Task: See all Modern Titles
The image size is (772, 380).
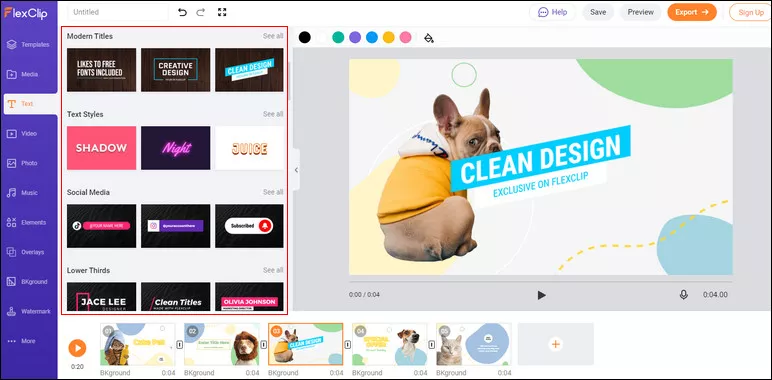Action: (x=273, y=36)
